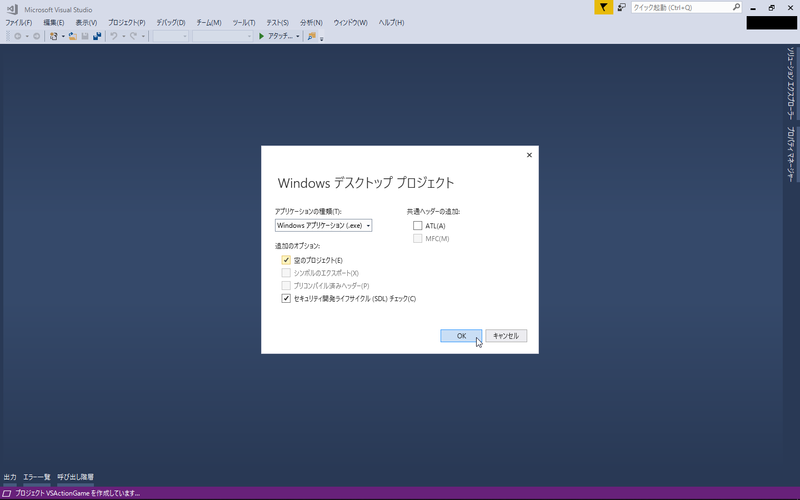
Task: Open the redo history dropdown arrow
Action: tap(143, 36)
